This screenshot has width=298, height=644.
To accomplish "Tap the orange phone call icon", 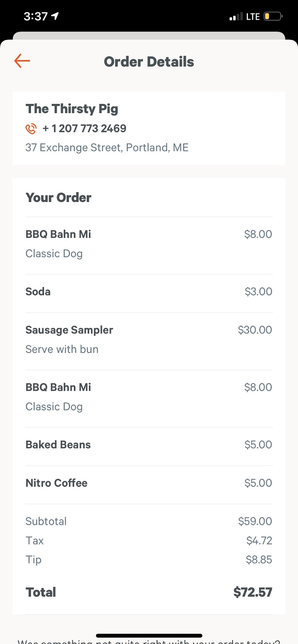I will [31, 128].
